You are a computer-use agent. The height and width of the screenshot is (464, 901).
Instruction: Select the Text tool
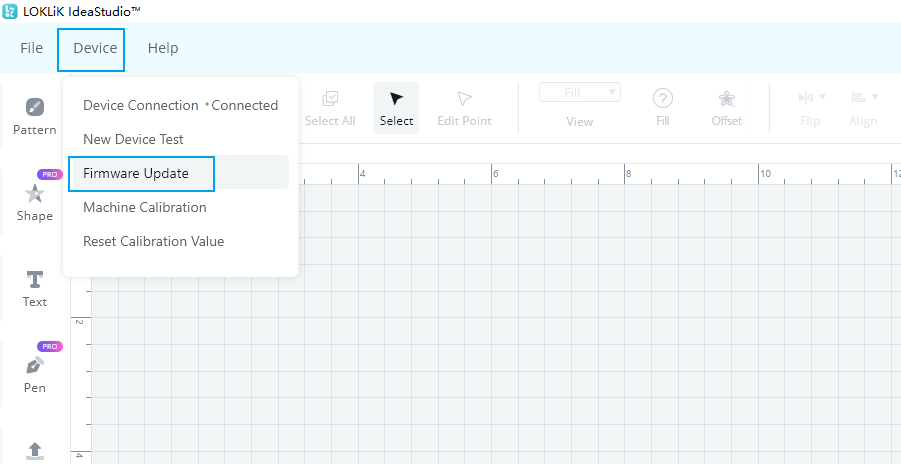[x=34, y=289]
